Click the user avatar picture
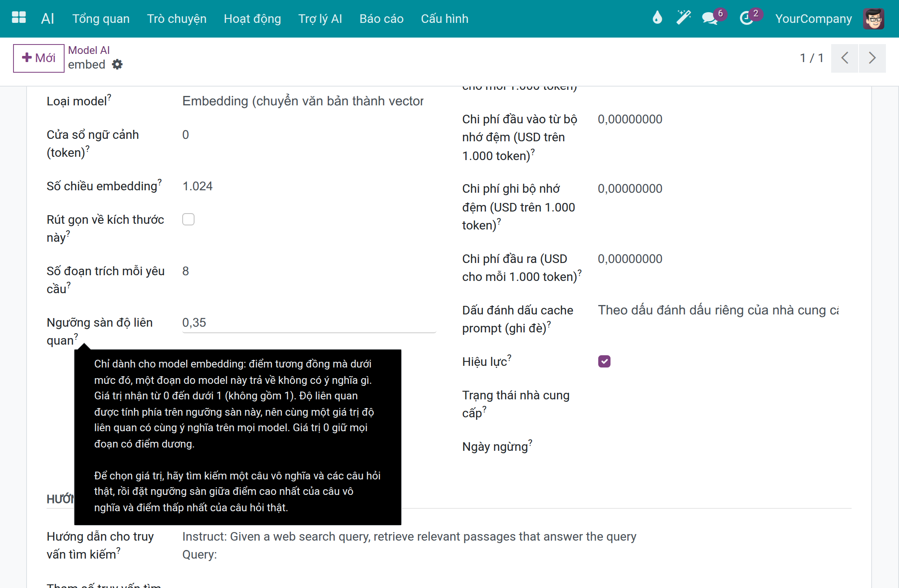This screenshot has height=588, width=899. [874, 19]
